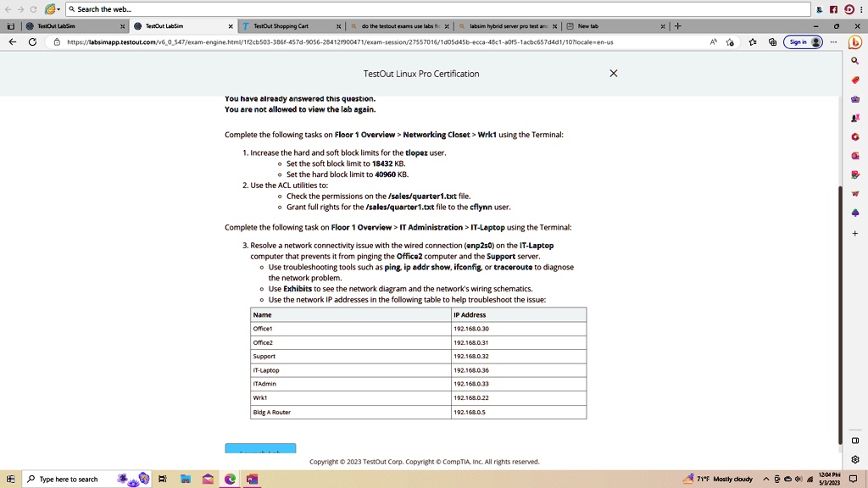Open Facebook extension icon in top bar

(834, 9)
